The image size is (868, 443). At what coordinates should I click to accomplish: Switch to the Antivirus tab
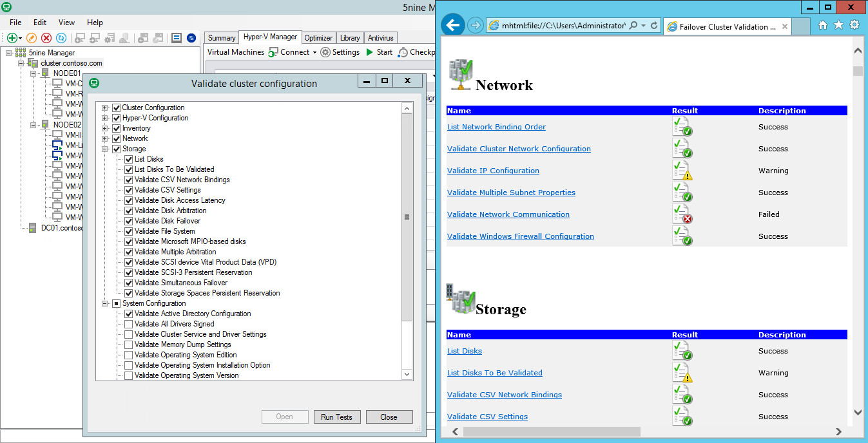click(x=380, y=38)
